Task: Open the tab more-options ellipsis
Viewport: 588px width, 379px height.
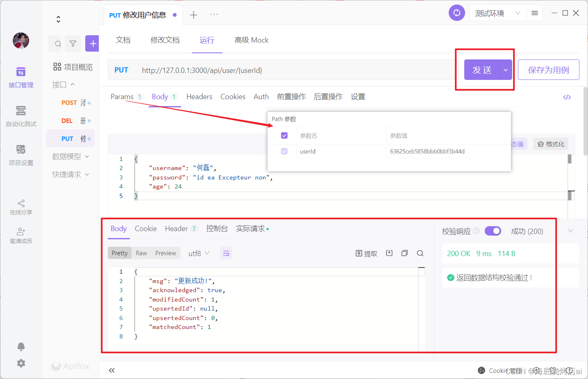Action: [x=214, y=14]
